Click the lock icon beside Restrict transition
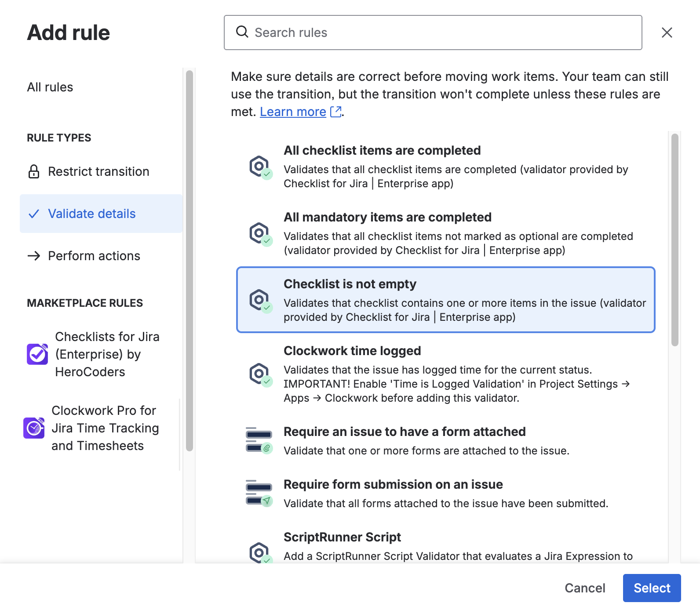Image resolution: width=700 pixels, height=610 pixels. click(x=34, y=171)
